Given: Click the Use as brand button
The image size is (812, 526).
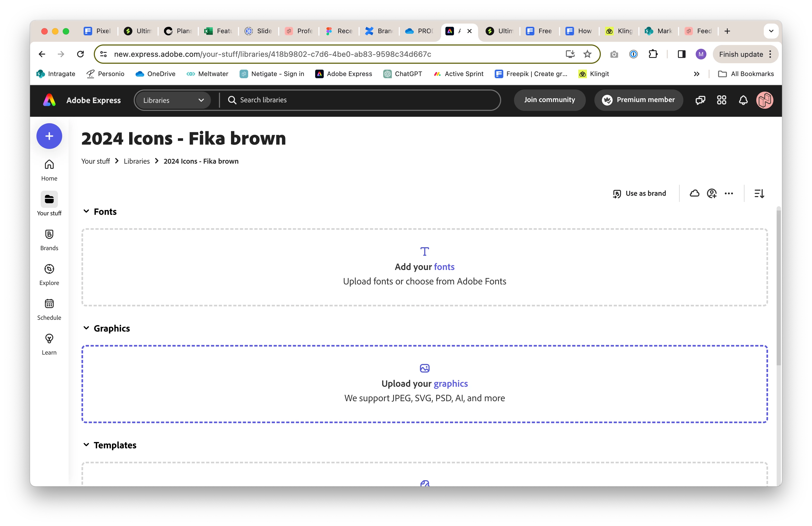Looking at the screenshot, I should 639,194.
